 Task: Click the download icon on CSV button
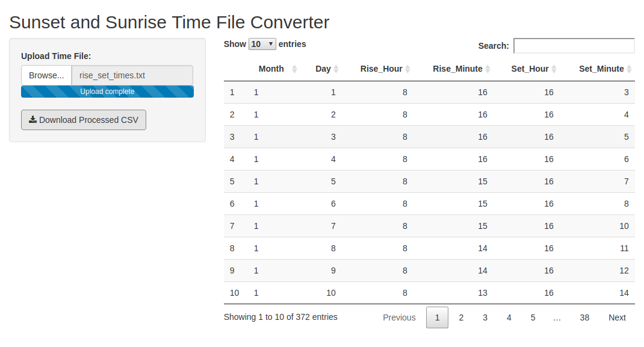point(33,119)
